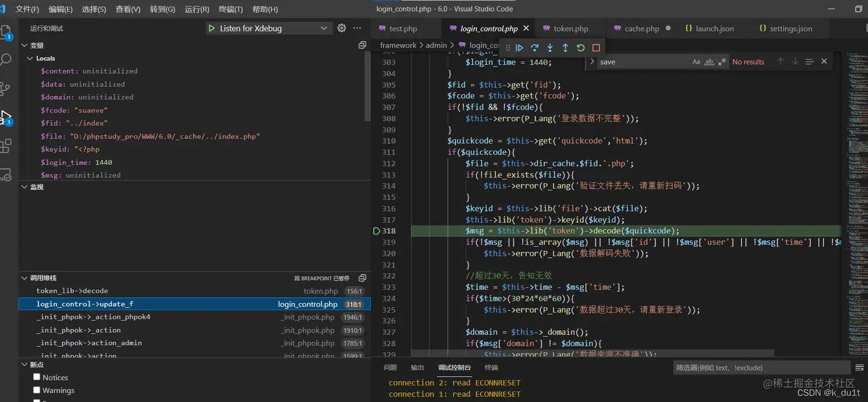Select the token_lib->decode stack frame
The width and height of the screenshot is (868, 402).
click(72, 291)
